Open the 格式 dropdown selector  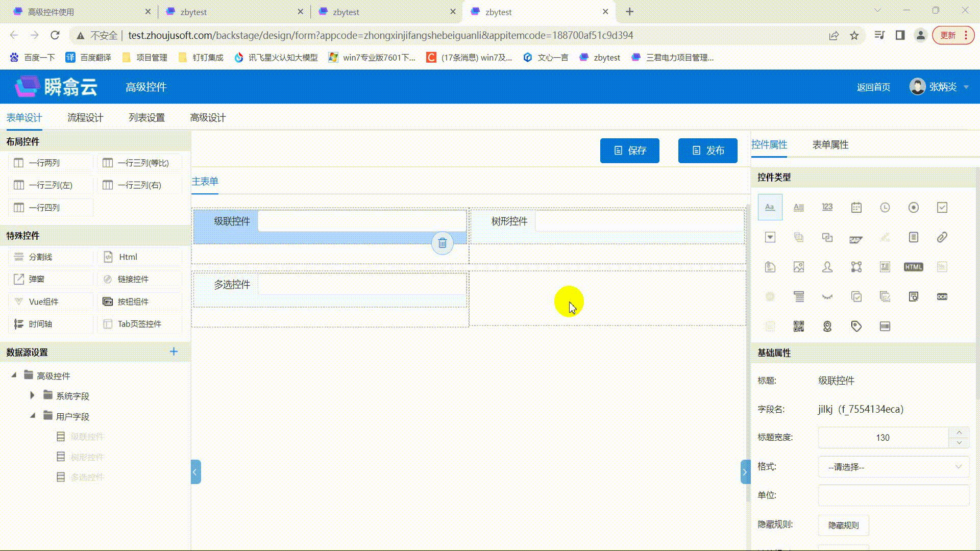(893, 467)
